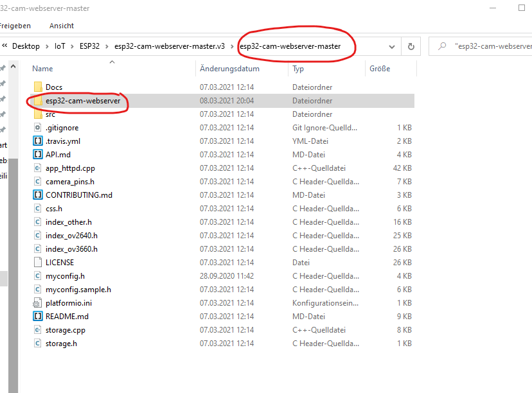Select file name app_httpd.cpp
532x393 pixels.
[70, 168]
